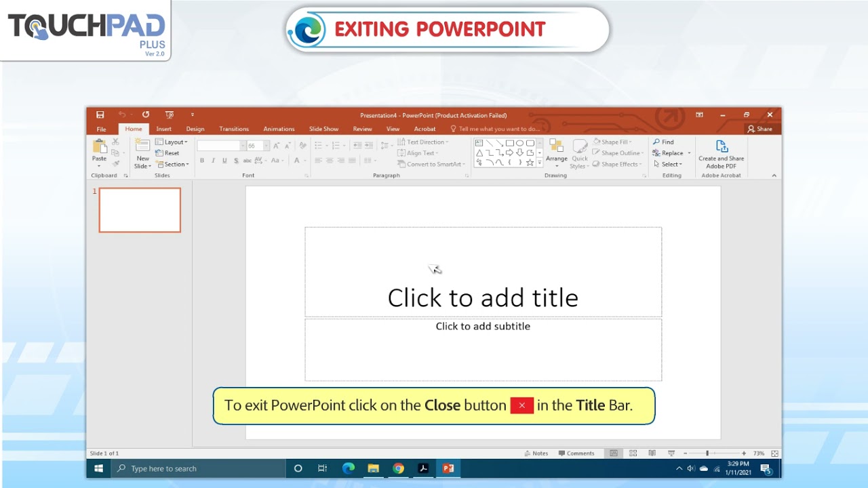Toggle Center paragraph alignment

click(x=330, y=161)
